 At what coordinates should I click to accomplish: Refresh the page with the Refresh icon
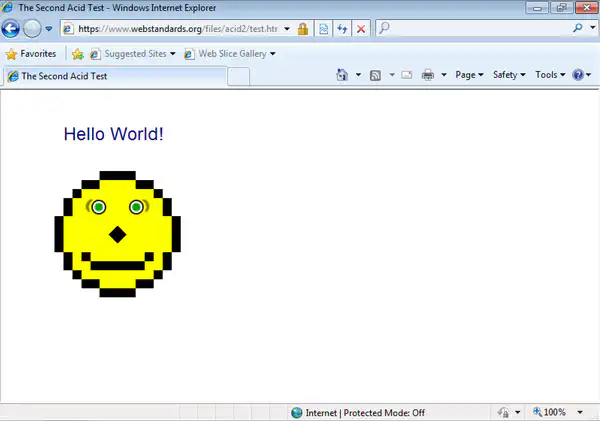tap(342, 29)
